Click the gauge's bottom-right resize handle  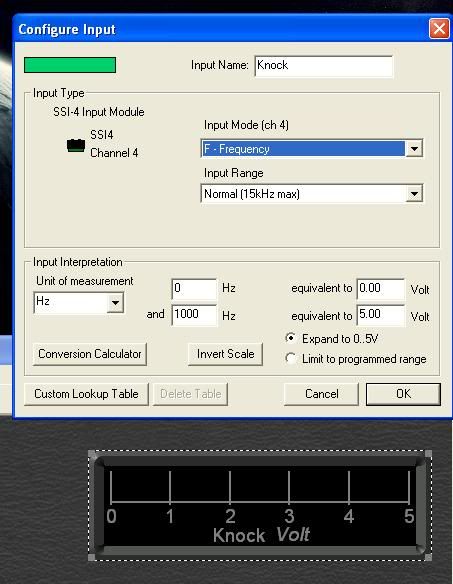click(428, 557)
